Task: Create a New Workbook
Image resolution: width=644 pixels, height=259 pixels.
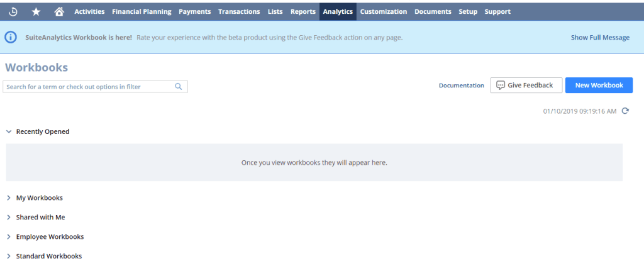Action: pyautogui.click(x=599, y=85)
